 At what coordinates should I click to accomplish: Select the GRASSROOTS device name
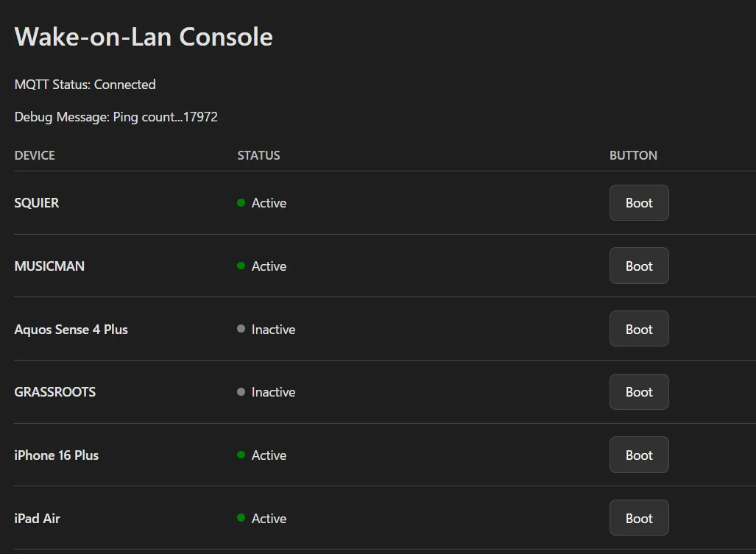tap(55, 392)
